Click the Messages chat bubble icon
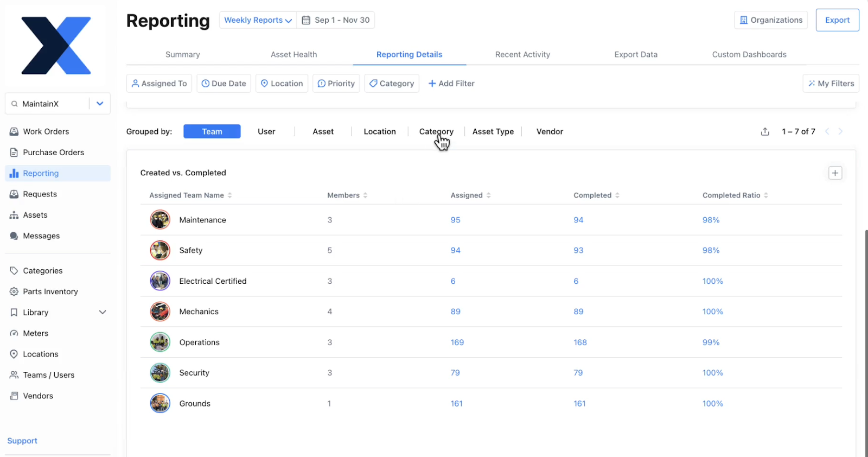 coord(14,236)
